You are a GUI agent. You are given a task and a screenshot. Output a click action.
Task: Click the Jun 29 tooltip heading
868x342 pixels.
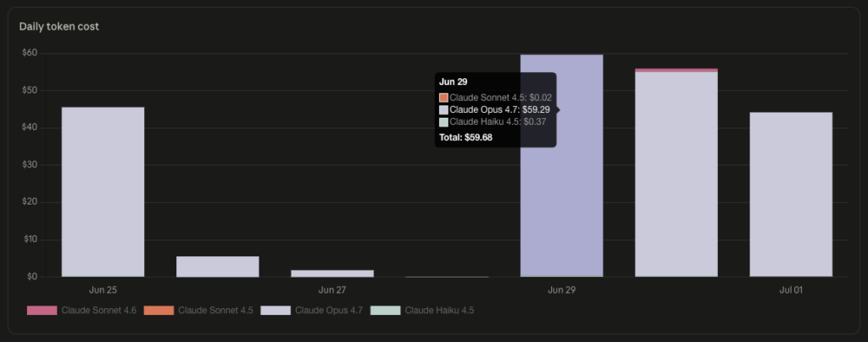[x=453, y=82]
